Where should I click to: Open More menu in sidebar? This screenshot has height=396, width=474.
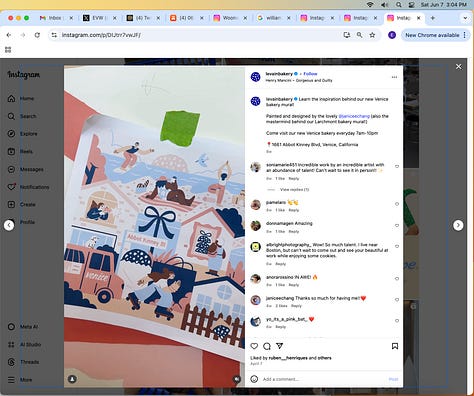(x=20, y=380)
